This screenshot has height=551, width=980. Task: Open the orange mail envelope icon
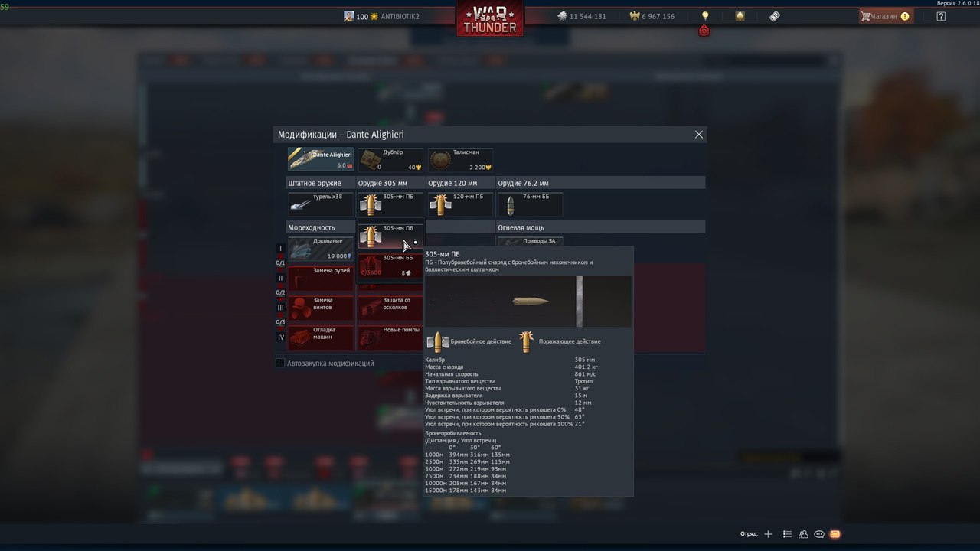[835, 534]
